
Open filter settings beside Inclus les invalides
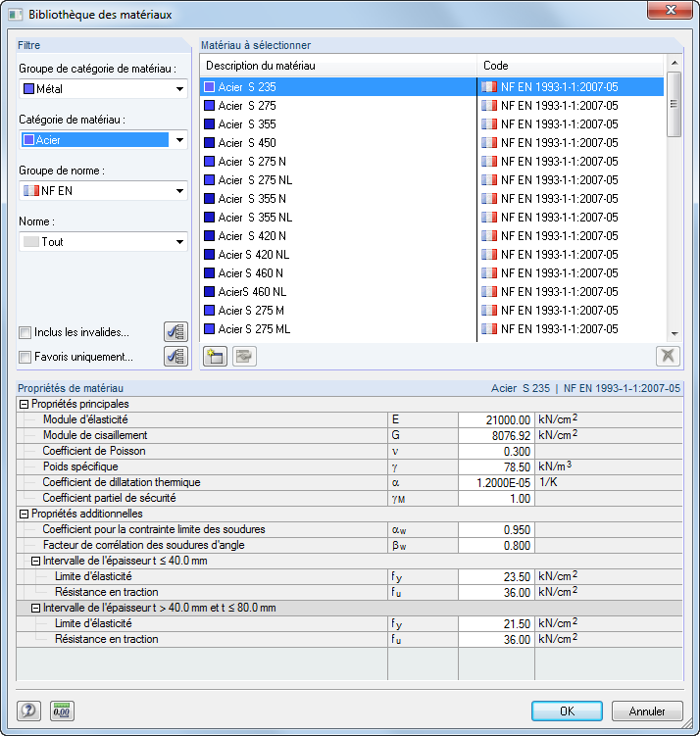click(176, 332)
